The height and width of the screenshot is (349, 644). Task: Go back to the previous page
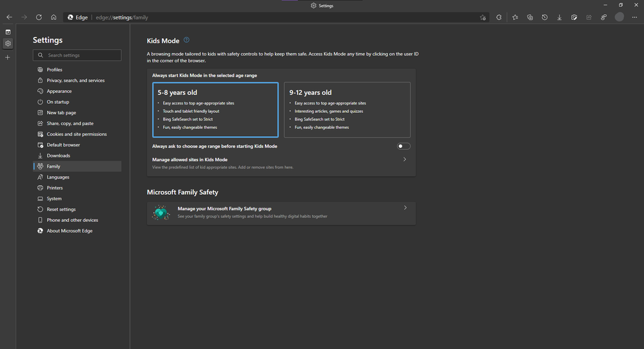coord(9,17)
